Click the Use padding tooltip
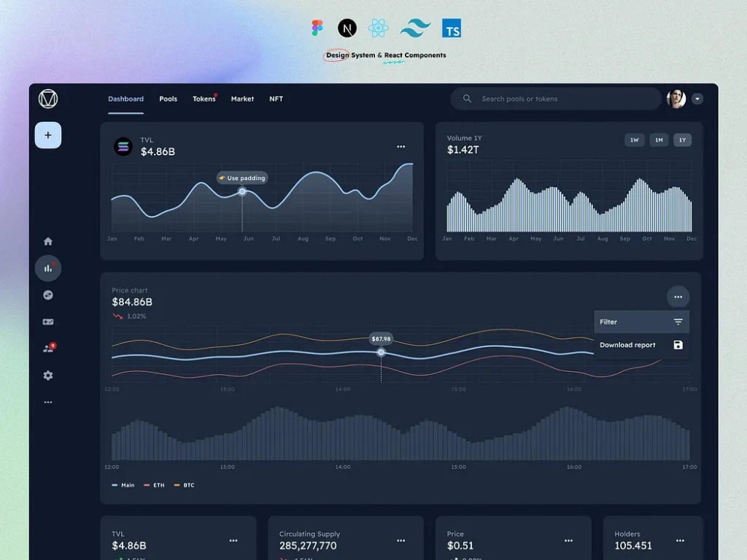This screenshot has width=747, height=560. [243, 178]
